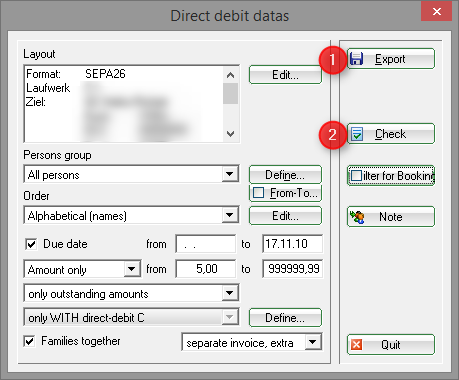Image resolution: width=459 pixels, height=380 pixels.
Task: Toggle the Due date checkbox
Action: coord(31,244)
